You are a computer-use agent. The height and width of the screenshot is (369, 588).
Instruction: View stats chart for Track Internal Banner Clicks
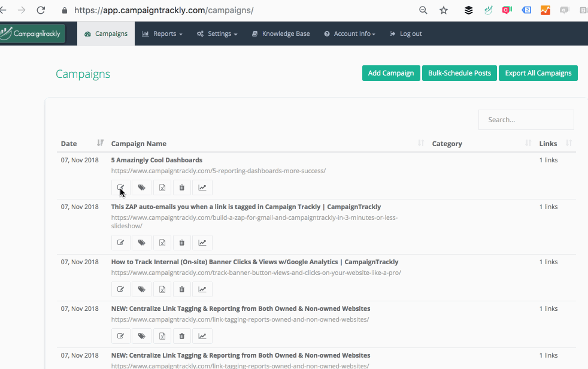pyautogui.click(x=202, y=289)
